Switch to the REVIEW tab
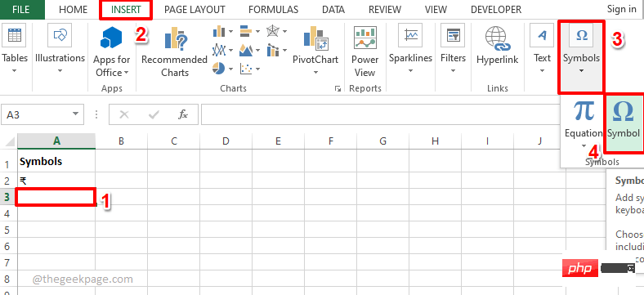 [x=385, y=10]
